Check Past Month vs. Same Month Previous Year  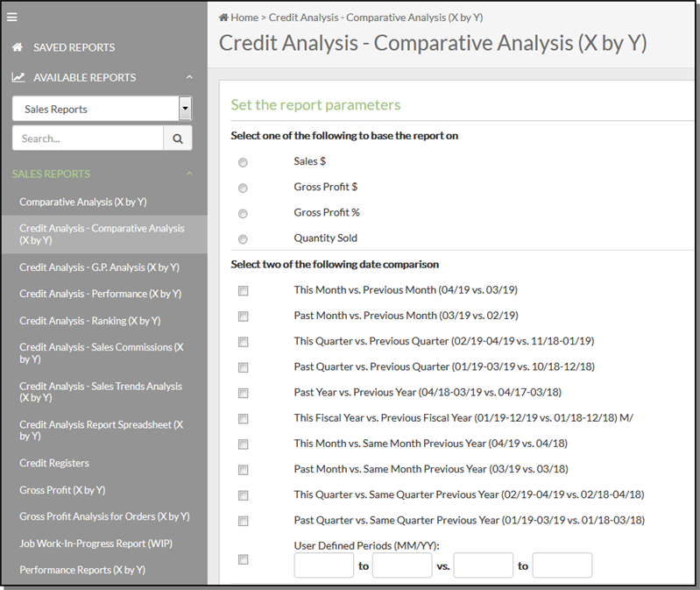coord(244,469)
